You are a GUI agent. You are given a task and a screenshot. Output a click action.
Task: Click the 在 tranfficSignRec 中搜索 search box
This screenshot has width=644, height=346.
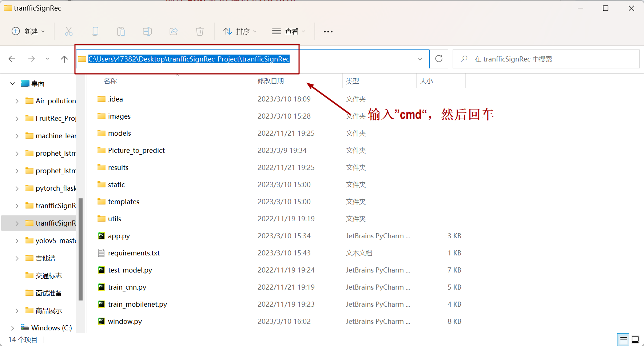[x=546, y=59]
